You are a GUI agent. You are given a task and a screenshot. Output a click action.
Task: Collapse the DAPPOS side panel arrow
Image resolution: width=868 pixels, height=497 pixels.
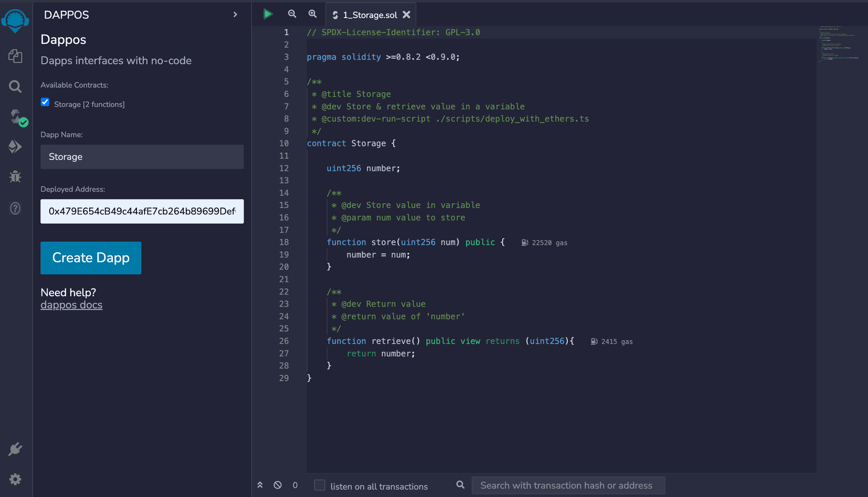[x=235, y=14]
